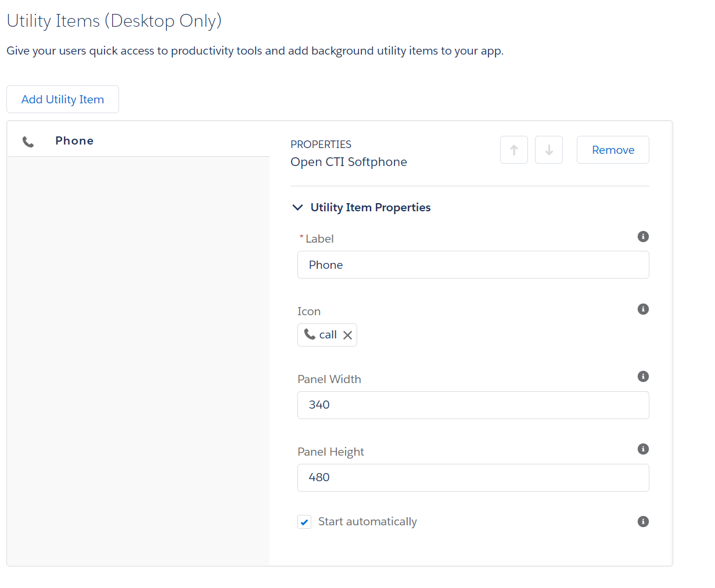
Task: Click the phone icon in utility list
Action: tap(28, 142)
